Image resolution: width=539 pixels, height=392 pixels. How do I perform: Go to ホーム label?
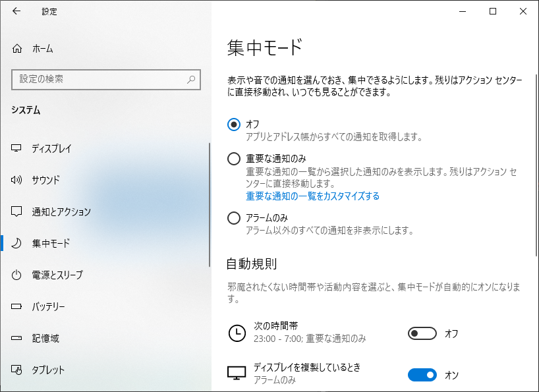[43, 49]
